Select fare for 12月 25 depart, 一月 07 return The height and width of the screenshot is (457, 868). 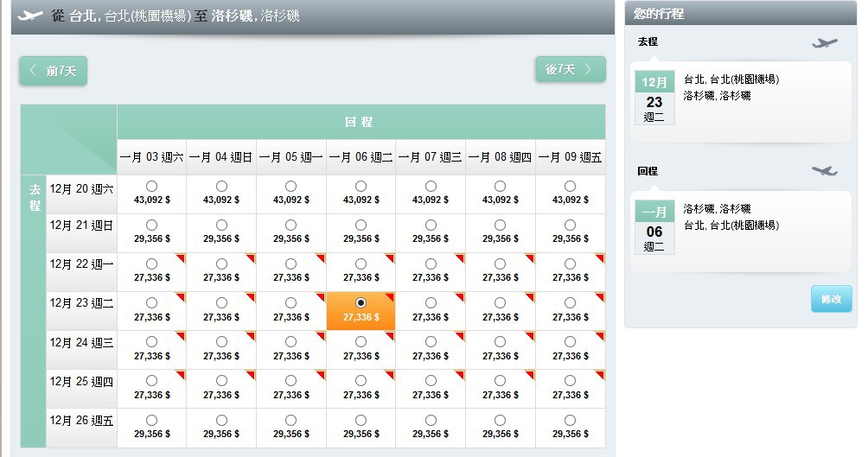point(431,381)
